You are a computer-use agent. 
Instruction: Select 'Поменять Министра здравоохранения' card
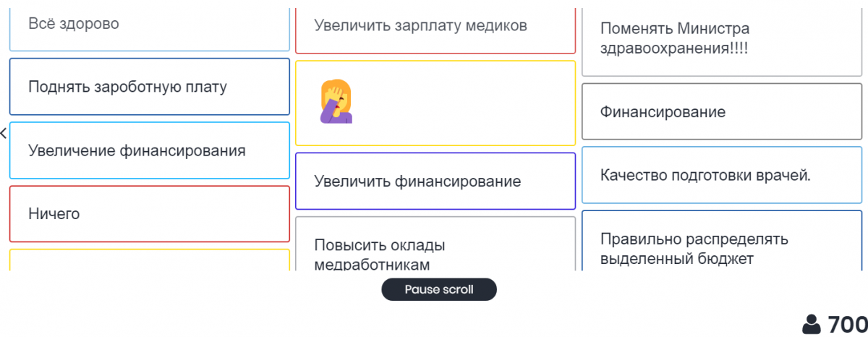(722, 39)
